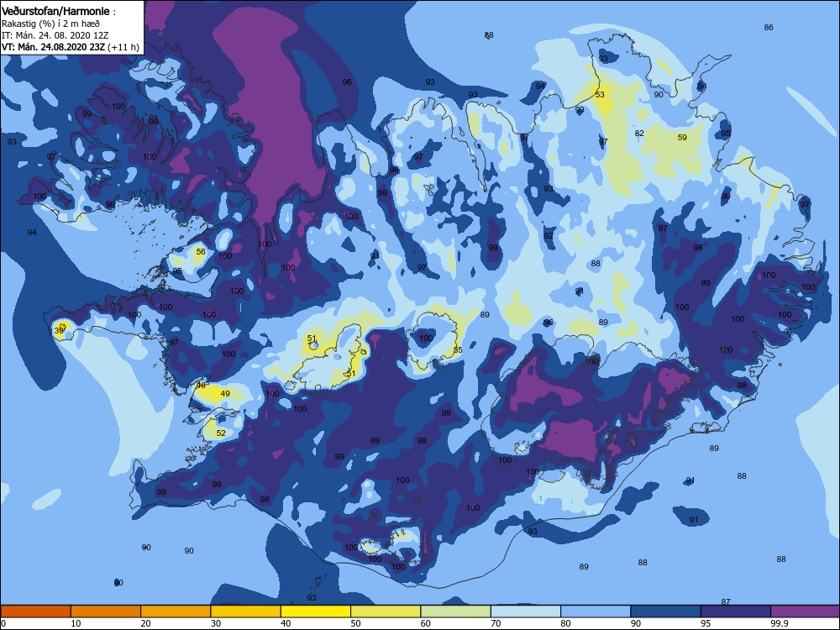This screenshot has height=630, width=840.
Task: Click the humidity value 86
Action: click(769, 28)
